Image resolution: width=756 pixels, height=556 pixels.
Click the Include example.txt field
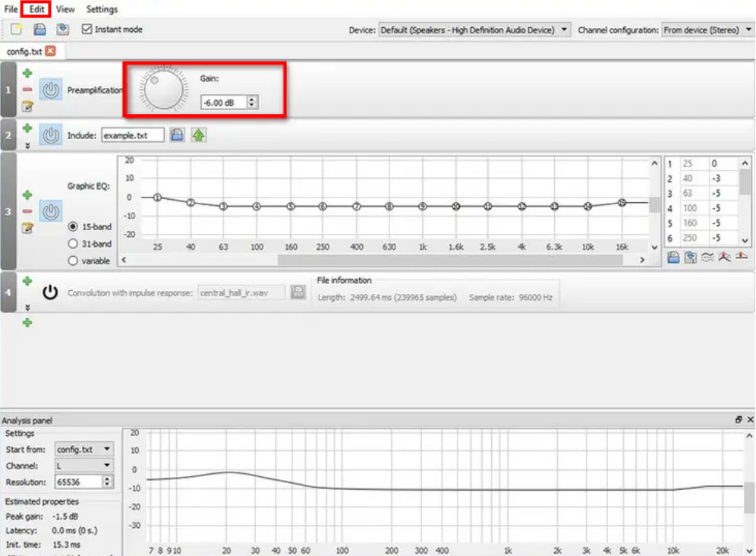(x=133, y=136)
